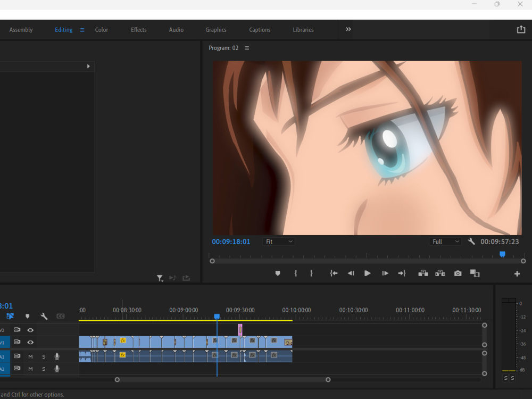Switch to the Assembly workspace
Screen dimensions: 532x399
click(x=21, y=30)
